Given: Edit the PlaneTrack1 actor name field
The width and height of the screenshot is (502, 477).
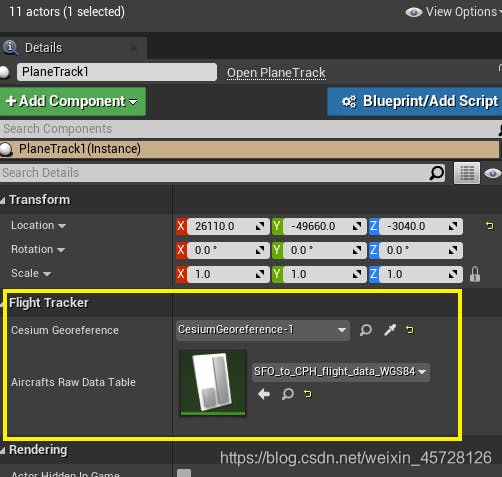Looking at the screenshot, I should coord(117,72).
